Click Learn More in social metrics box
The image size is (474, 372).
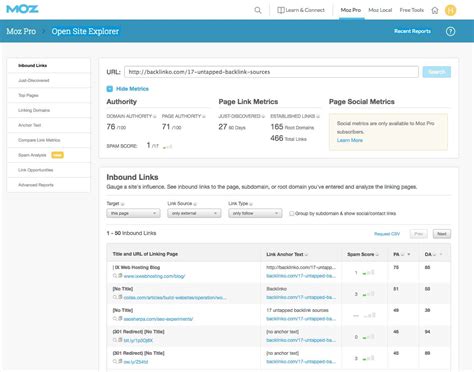coord(350,140)
